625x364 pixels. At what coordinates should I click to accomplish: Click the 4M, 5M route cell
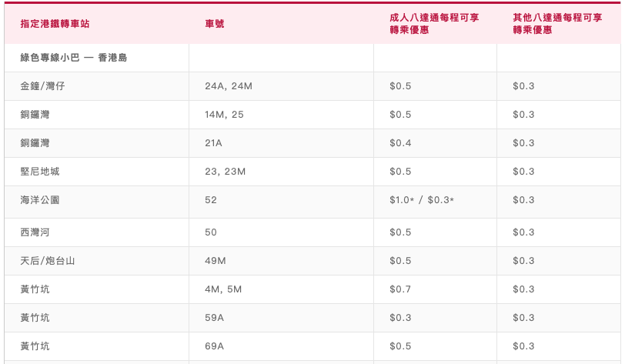(x=223, y=289)
